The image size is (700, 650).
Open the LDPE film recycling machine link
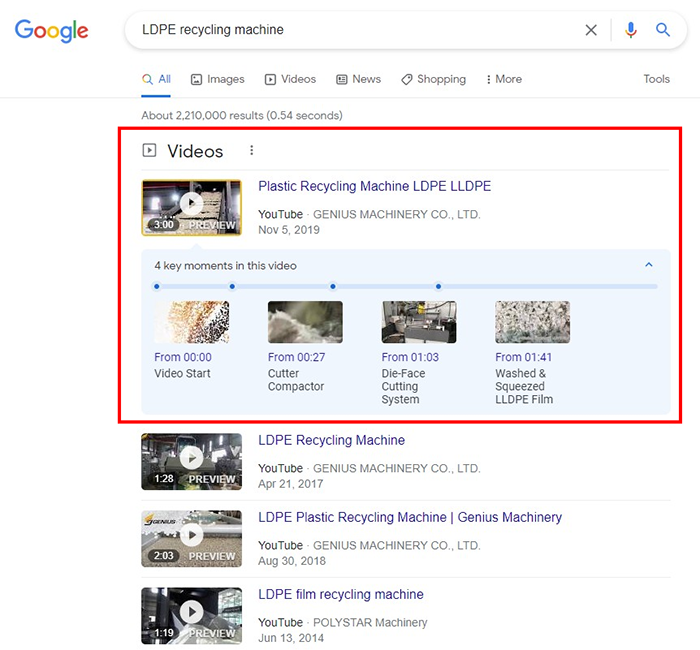tap(341, 594)
